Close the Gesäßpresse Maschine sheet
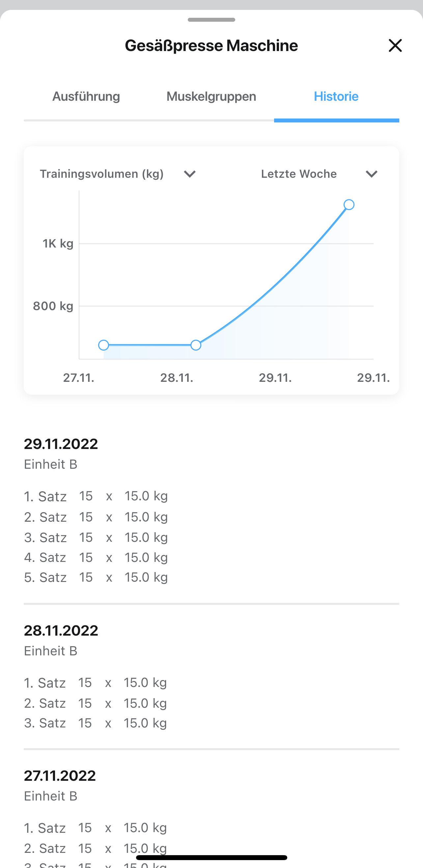The image size is (423, 868). click(395, 45)
